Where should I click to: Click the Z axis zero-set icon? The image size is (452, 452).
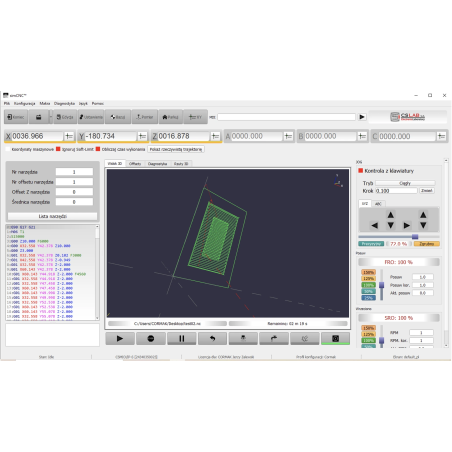(x=215, y=136)
